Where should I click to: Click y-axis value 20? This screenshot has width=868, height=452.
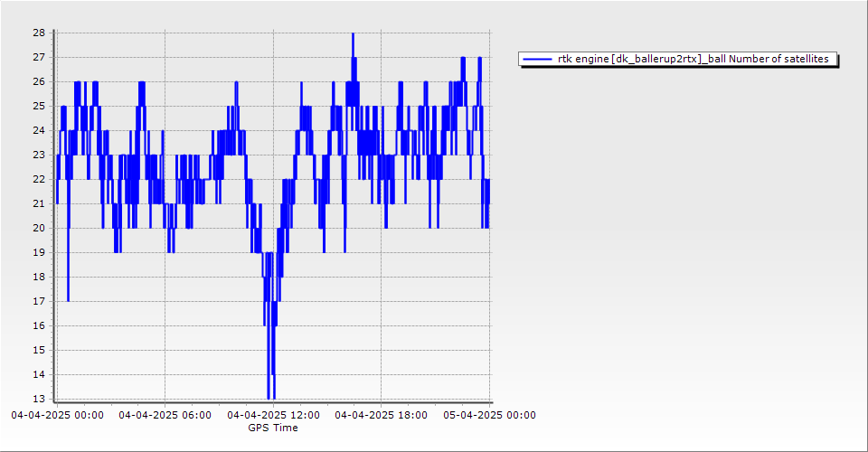click(x=39, y=228)
